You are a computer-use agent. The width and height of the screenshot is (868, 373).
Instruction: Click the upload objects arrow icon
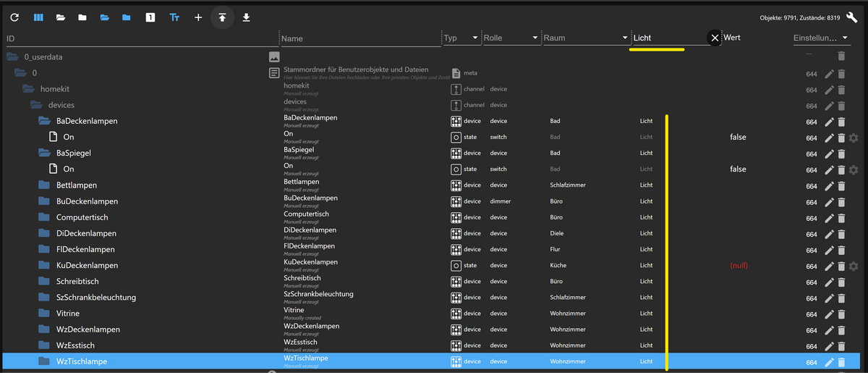pos(222,17)
